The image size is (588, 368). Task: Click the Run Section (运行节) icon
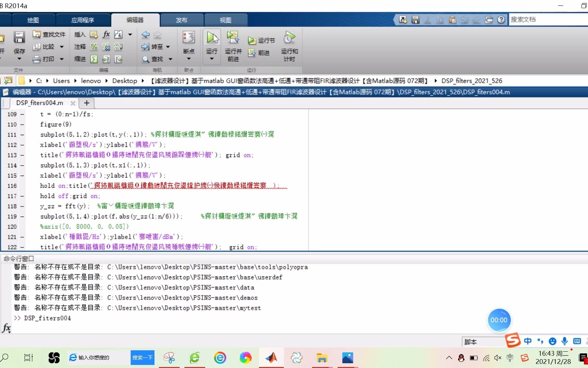click(251, 41)
